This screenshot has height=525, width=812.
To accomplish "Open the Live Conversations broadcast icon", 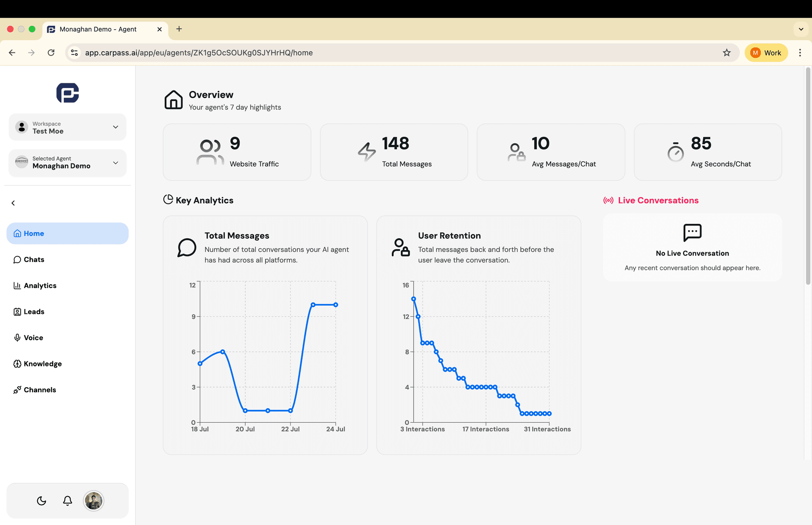I will click(608, 200).
